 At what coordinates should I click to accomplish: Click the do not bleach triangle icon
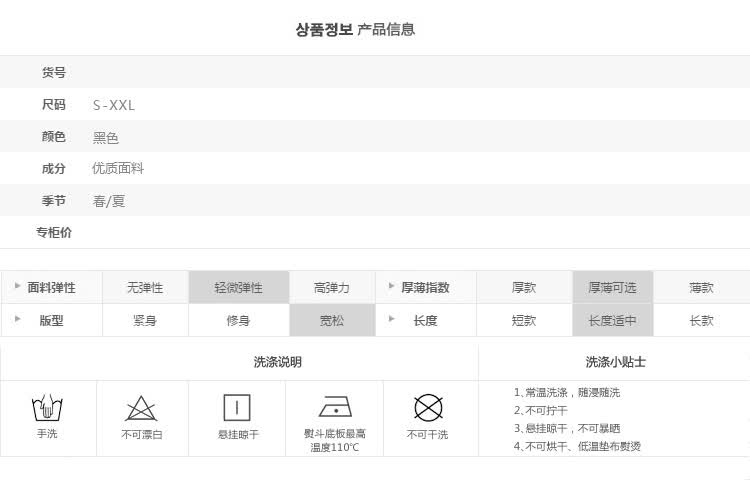(141, 408)
